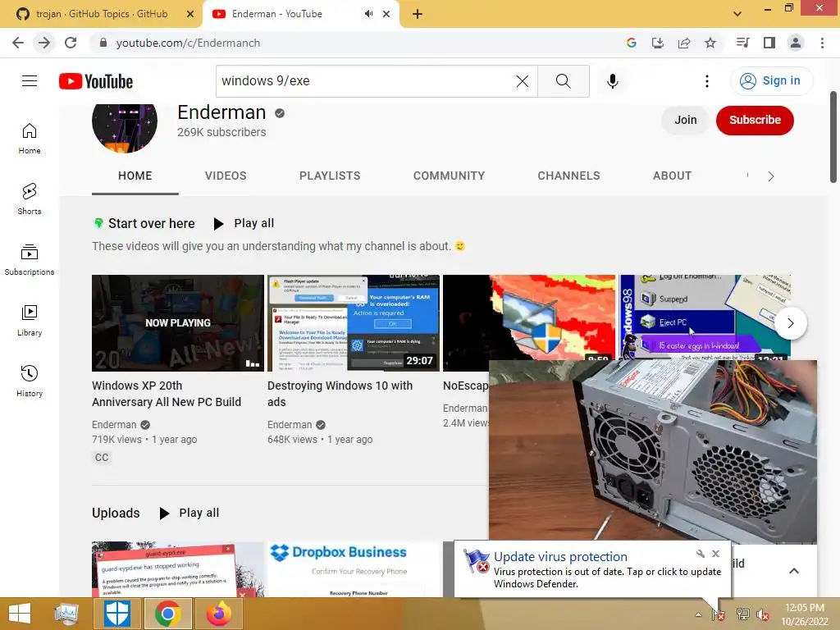
Task: Click the address bar URL
Action: tap(188, 43)
